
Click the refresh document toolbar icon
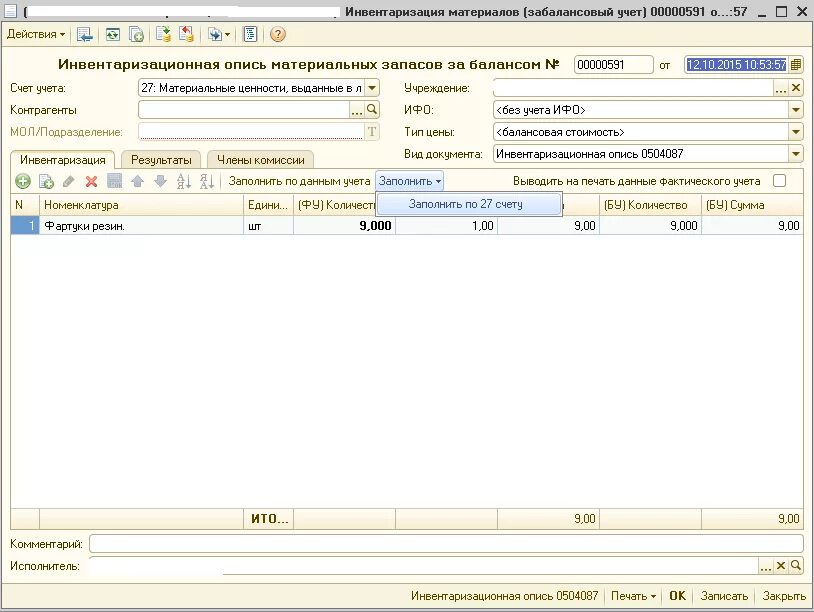coord(113,34)
